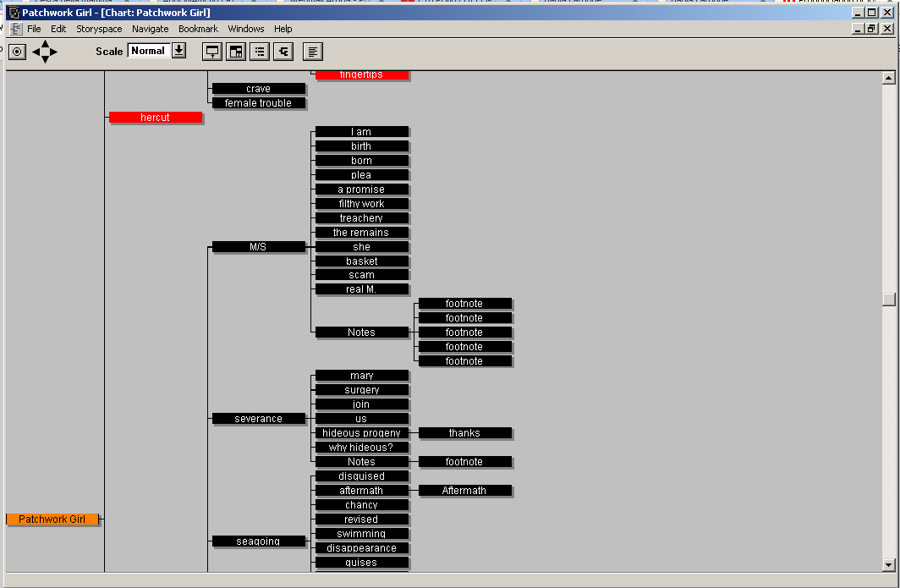
Task: Click the outline view toolbar icon
Action: coord(260,52)
